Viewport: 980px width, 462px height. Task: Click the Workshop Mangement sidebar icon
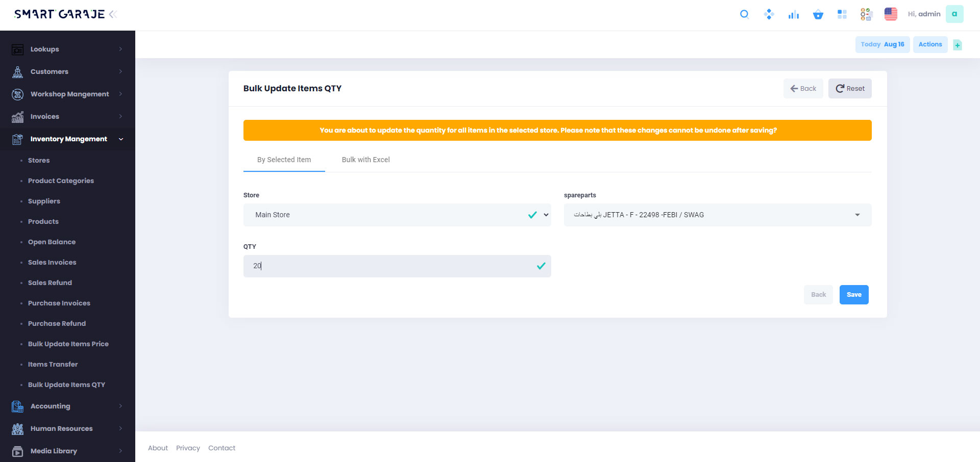point(17,94)
